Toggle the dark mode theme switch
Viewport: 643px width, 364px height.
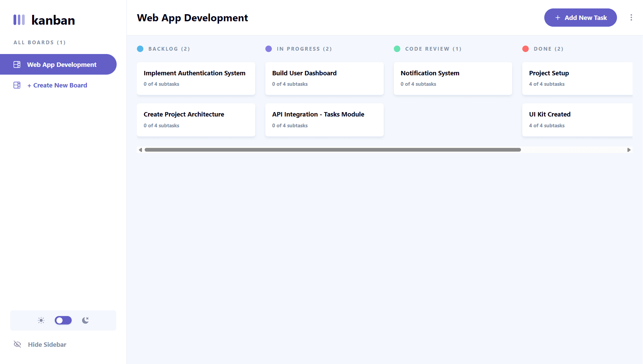point(63,320)
